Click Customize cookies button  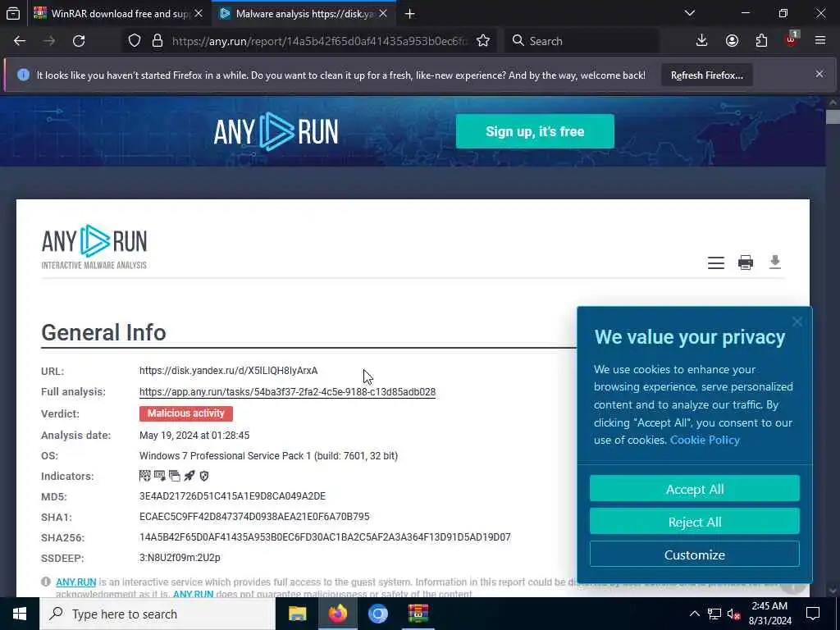(694, 555)
